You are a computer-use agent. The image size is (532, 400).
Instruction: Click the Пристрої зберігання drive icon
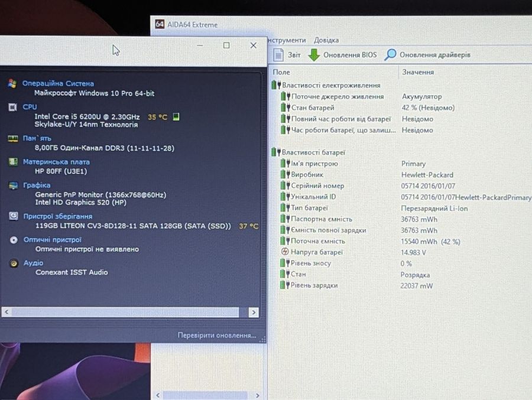[x=14, y=216]
